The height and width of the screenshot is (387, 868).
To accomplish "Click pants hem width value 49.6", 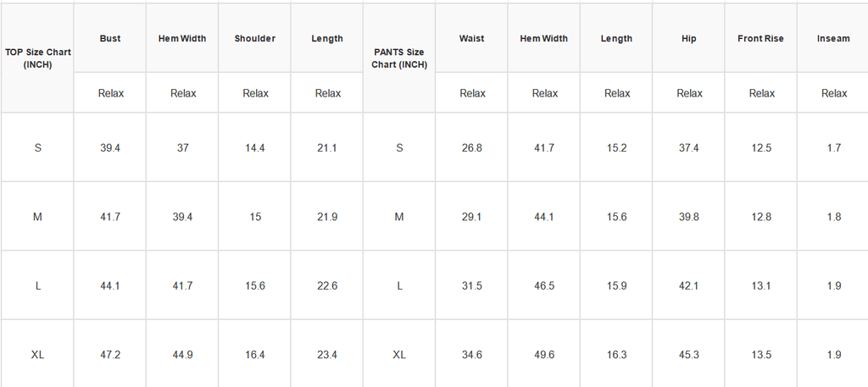I will coord(543,354).
